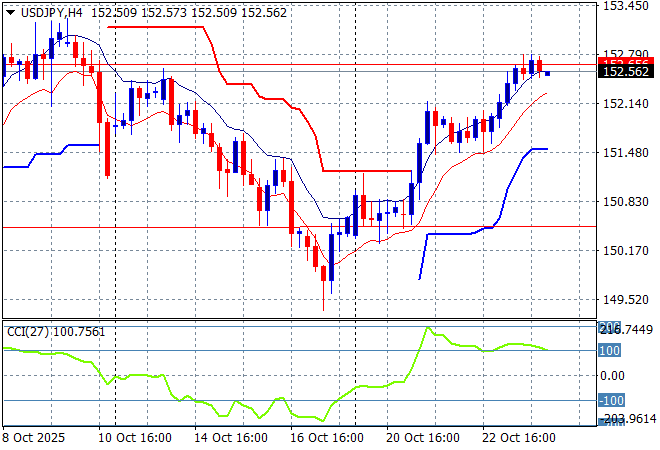Select the 152.573 high value in chart header
Screen dimensions: 660x450
coord(164,13)
